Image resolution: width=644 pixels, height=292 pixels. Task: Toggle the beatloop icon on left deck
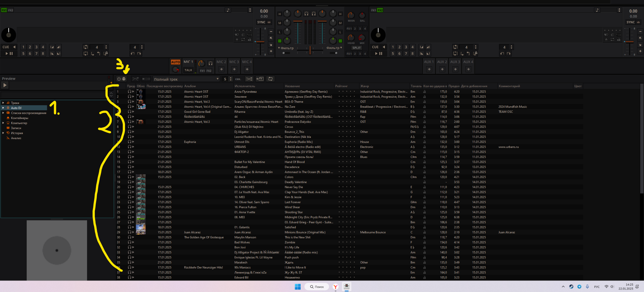click(x=86, y=47)
